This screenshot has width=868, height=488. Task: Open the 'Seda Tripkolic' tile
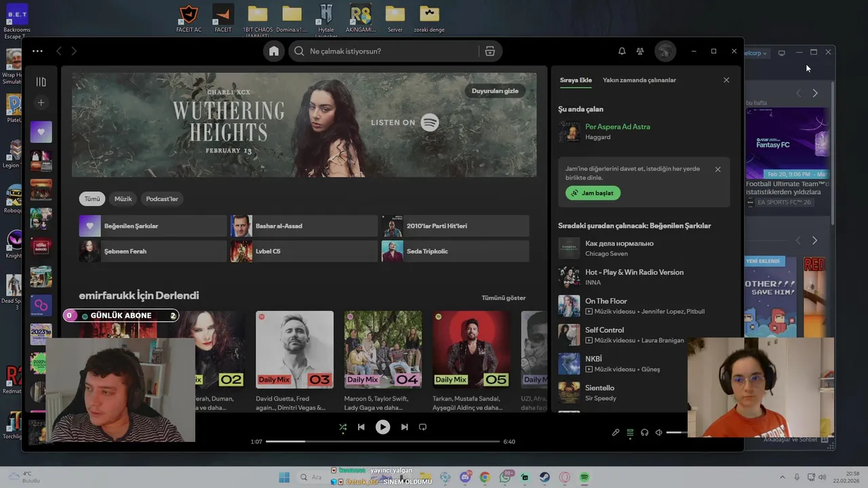click(x=455, y=251)
